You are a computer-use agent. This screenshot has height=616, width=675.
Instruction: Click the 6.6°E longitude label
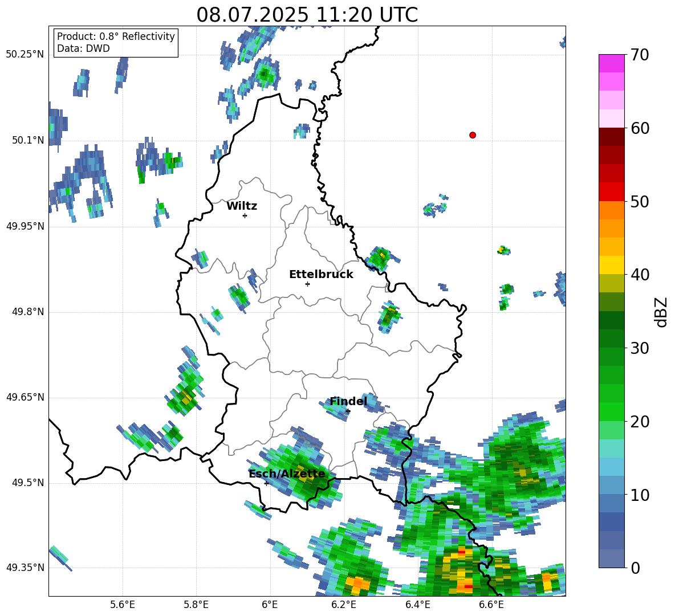[x=491, y=605]
